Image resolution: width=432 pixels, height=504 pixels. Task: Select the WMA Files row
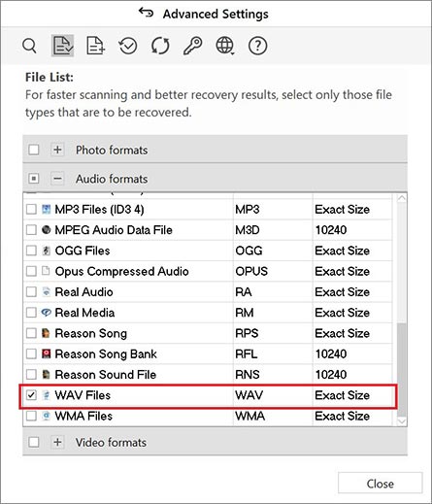tap(208, 416)
